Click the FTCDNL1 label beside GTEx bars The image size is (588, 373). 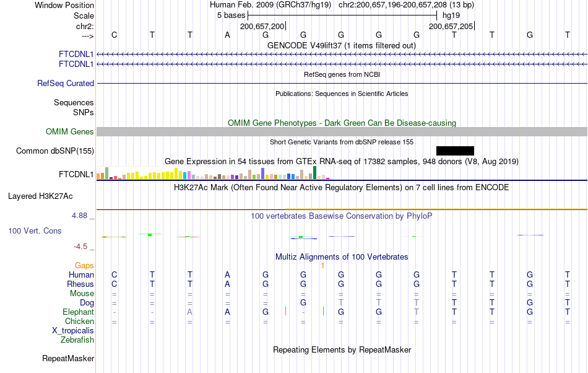point(76,175)
